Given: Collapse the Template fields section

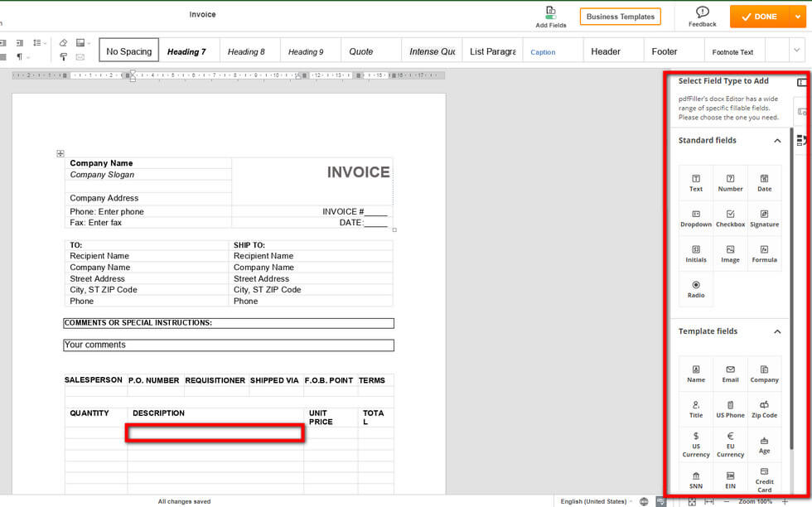Looking at the screenshot, I should point(777,331).
